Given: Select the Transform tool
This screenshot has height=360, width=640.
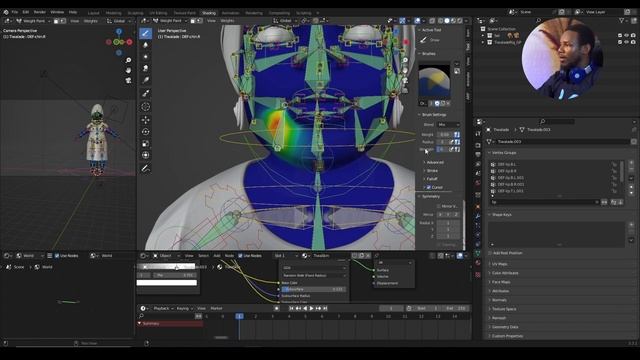Looking at the screenshot, I should click(x=145, y=155).
